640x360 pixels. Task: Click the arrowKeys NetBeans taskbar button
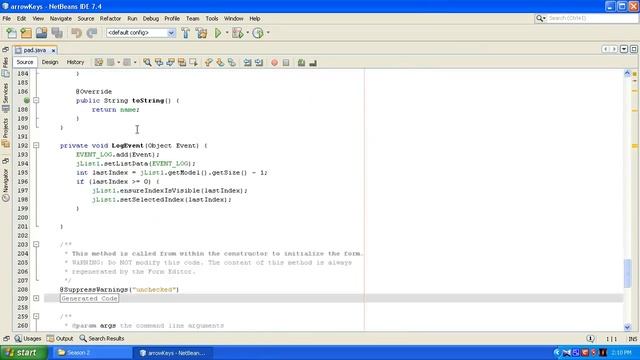tap(172, 353)
